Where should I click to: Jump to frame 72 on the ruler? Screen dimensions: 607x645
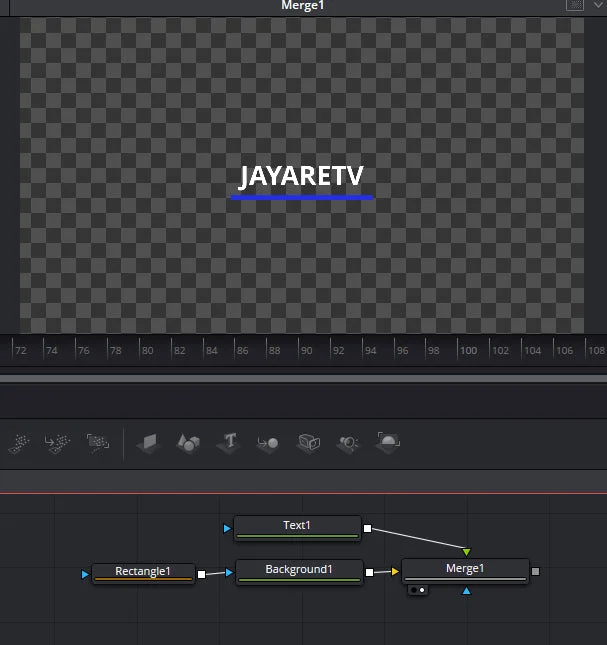pos(21,350)
